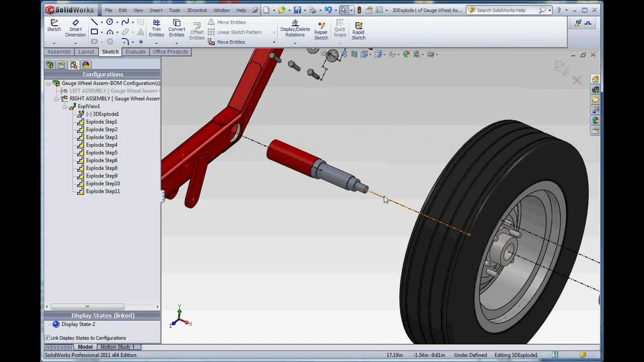
Task: Select the Smart Dimension tool
Action: tap(75, 28)
